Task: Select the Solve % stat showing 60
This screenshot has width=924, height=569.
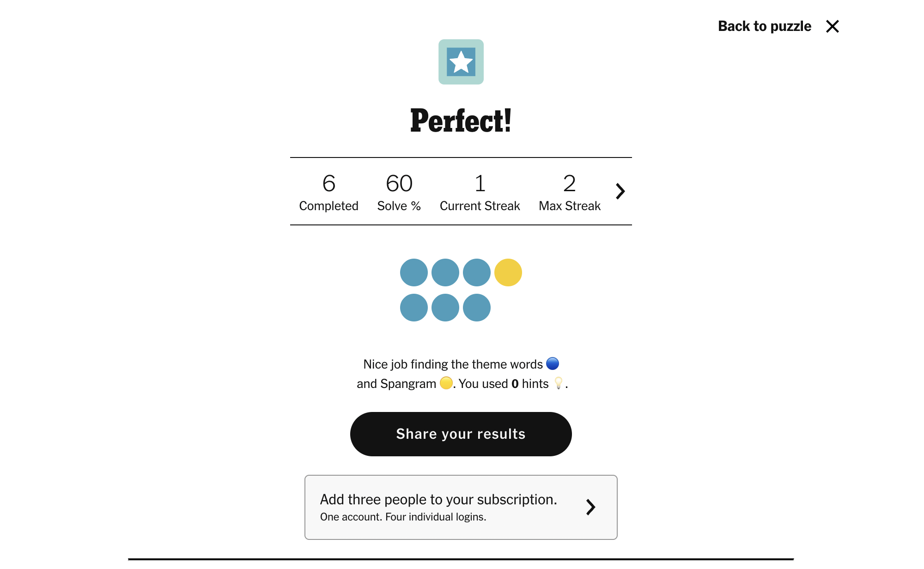Action: coord(399,192)
